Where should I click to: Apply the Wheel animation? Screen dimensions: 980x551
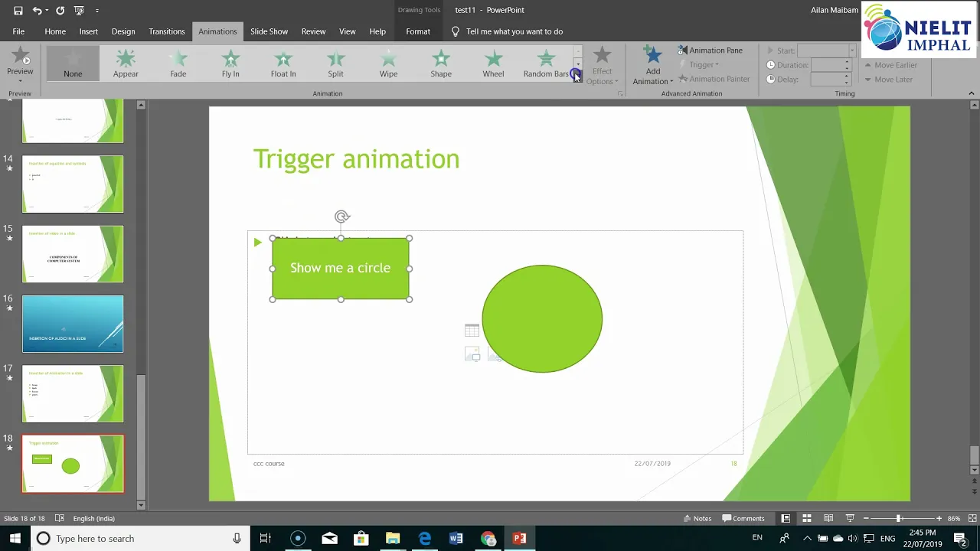pos(493,64)
